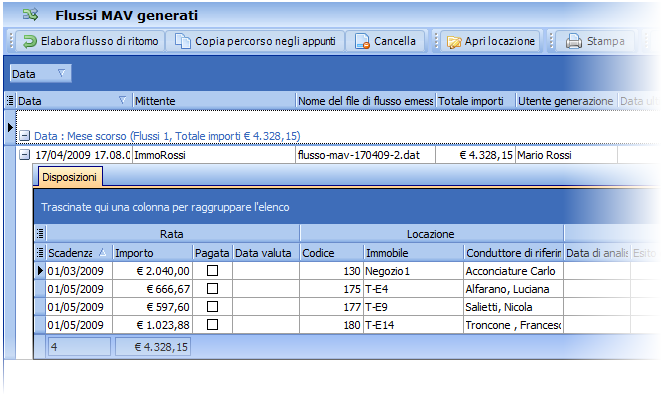Collapse the Mese scorso group
Image resolution: width=662 pixels, height=395 pixels.
[x=25, y=136]
